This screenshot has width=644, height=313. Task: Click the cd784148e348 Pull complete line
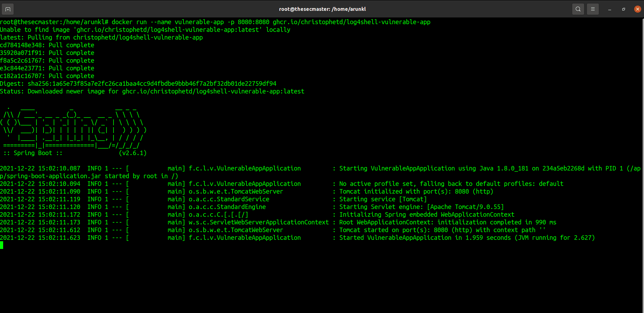pyautogui.click(x=47, y=45)
